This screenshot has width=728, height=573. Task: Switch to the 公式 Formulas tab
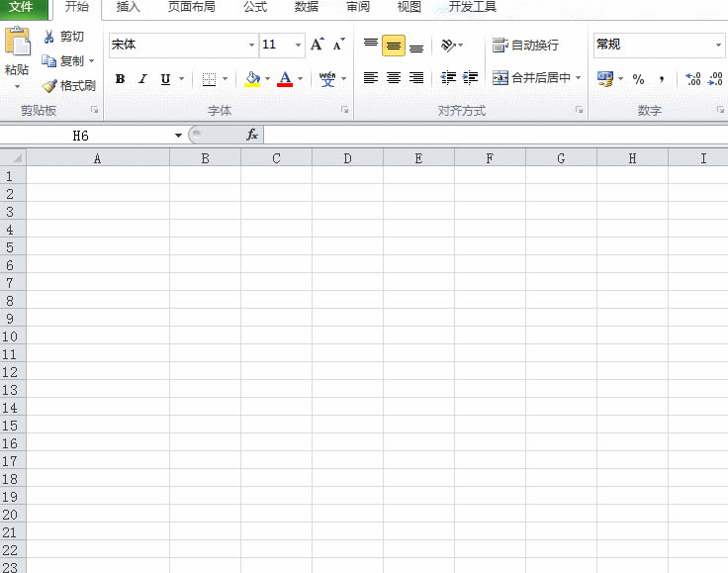(x=255, y=7)
